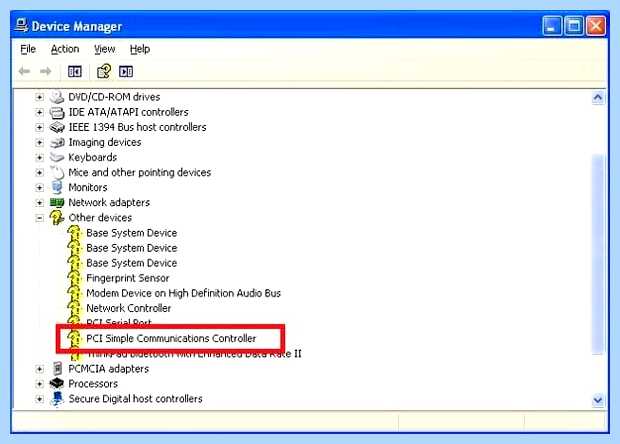Click the Secure Digital host controllers icon

coord(57,399)
